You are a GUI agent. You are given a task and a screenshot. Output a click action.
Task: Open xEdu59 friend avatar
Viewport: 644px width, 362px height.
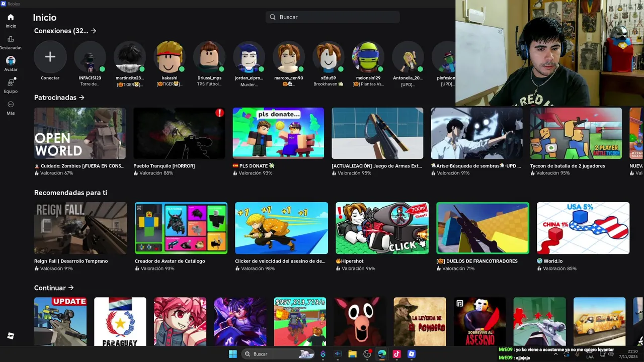tap(328, 57)
